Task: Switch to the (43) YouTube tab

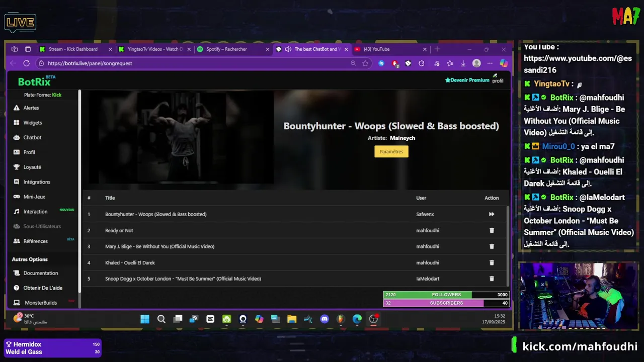Action: 376,49
